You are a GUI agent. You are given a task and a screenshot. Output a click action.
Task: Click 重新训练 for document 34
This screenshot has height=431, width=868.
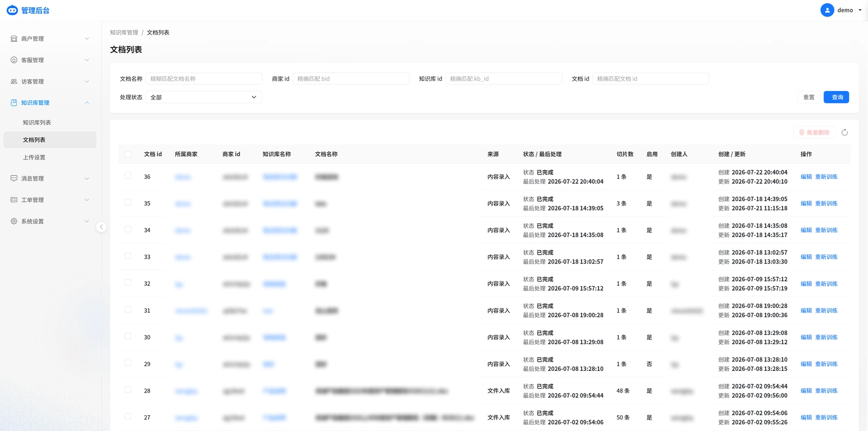826,230
